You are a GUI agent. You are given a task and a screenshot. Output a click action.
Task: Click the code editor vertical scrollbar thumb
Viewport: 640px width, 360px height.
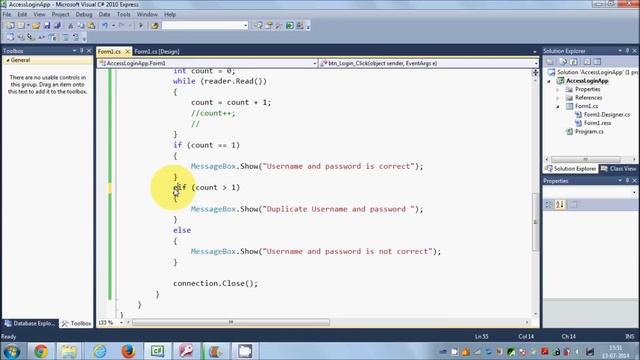pos(535,222)
